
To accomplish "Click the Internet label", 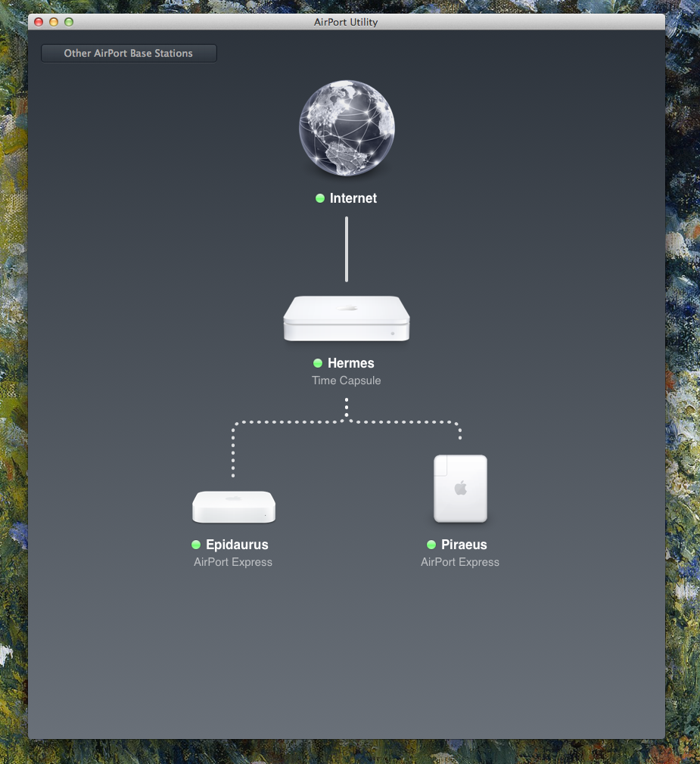I will tap(353, 198).
